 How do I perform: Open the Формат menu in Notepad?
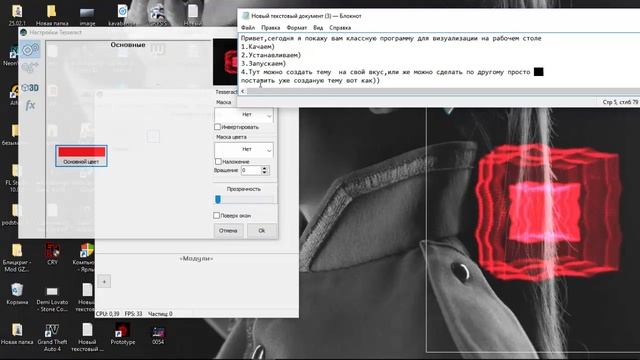pos(297,28)
